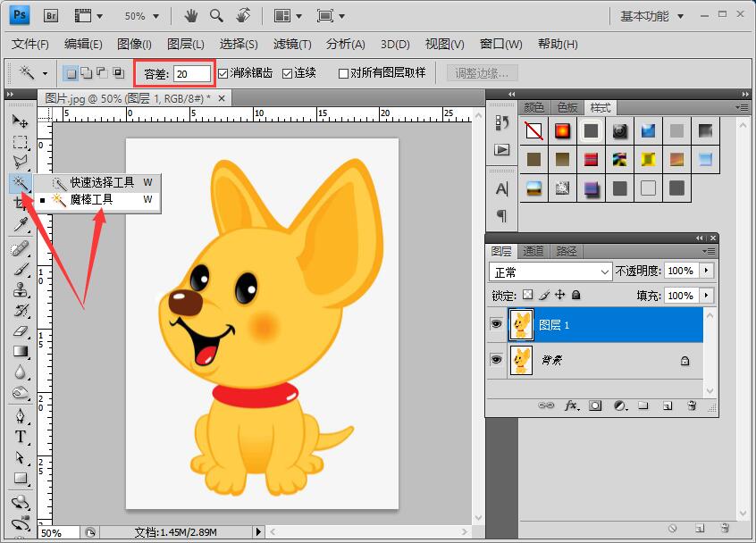Open the 滤镜(T) menu
The width and height of the screenshot is (756, 543).
(292, 45)
